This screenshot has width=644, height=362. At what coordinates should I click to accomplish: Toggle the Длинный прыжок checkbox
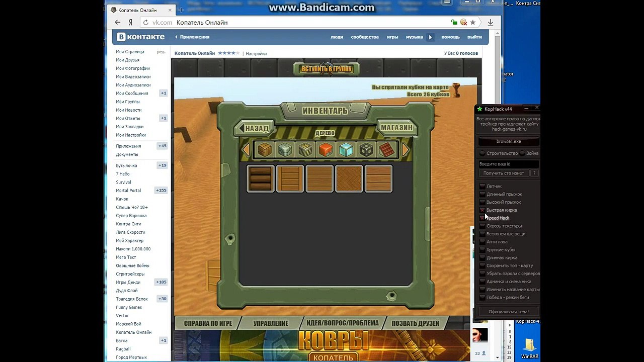click(x=482, y=194)
